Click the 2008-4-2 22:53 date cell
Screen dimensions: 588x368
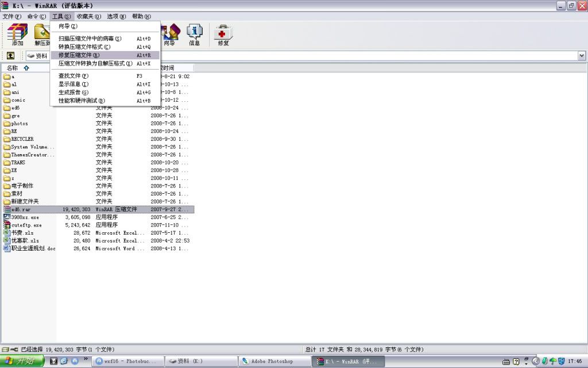coord(170,240)
